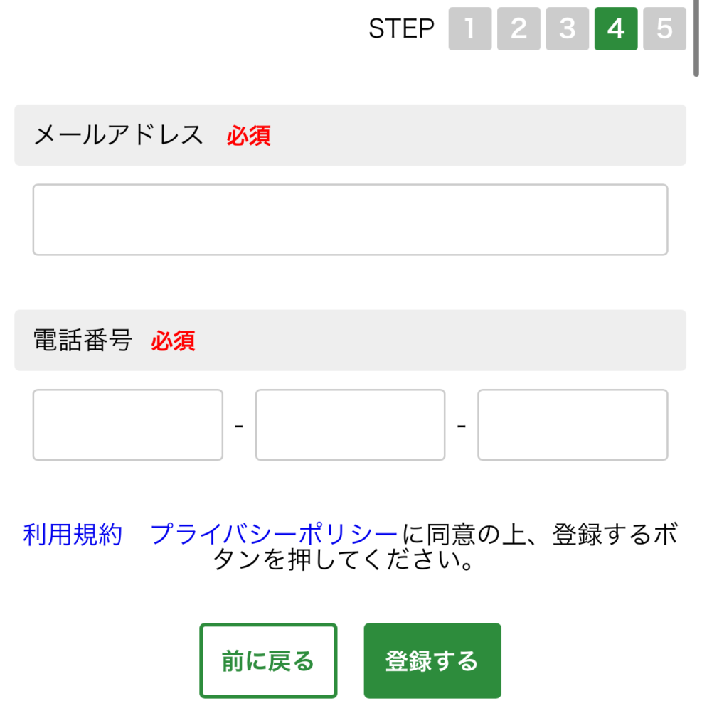Select the step 3 indicator box
Image resolution: width=702 pixels, height=728 pixels.
tap(567, 29)
